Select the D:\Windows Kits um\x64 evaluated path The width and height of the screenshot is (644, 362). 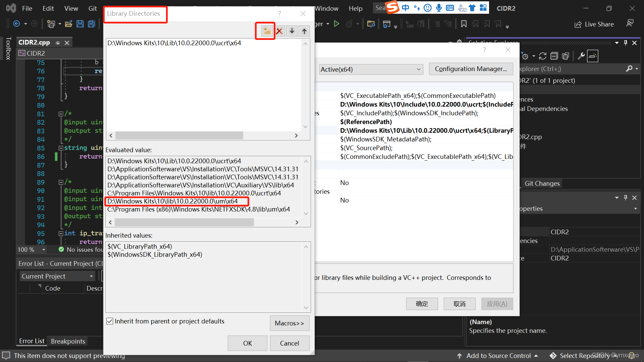pos(173,201)
